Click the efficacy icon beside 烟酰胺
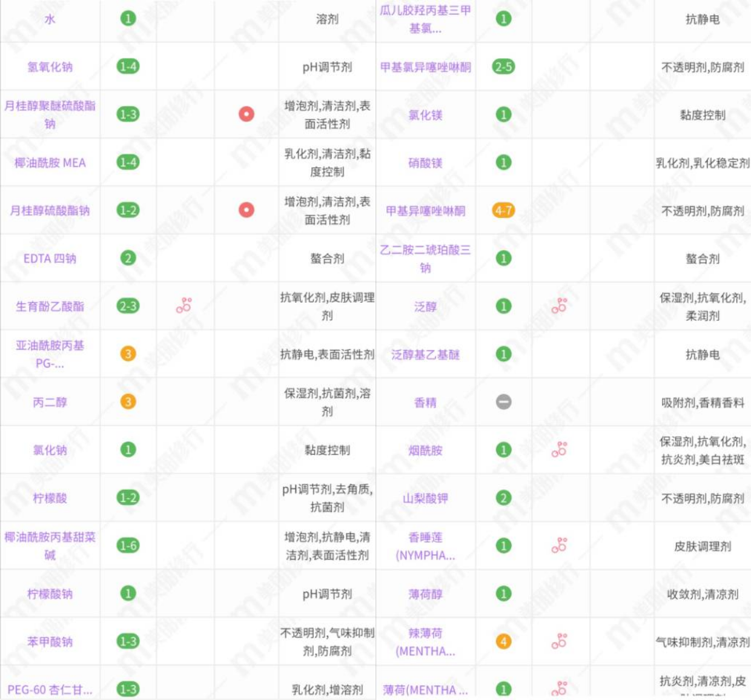751x700 pixels. pos(560,447)
